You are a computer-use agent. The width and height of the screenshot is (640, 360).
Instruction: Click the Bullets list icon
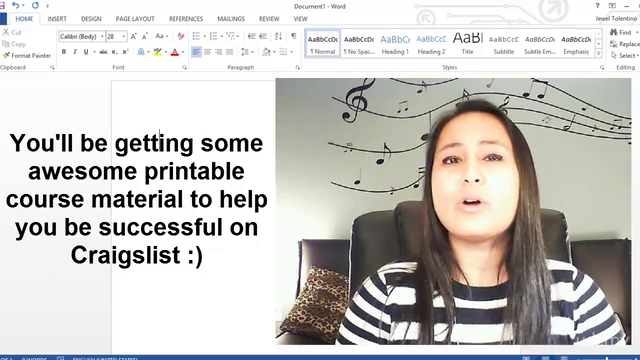pyautogui.click(x=196, y=36)
